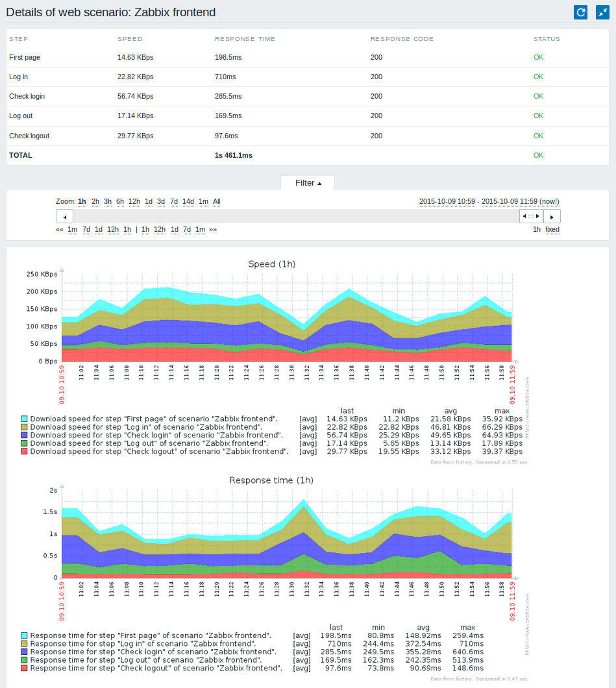Move back 1d in time
This screenshot has width=616, height=688.
(x=98, y=229)
